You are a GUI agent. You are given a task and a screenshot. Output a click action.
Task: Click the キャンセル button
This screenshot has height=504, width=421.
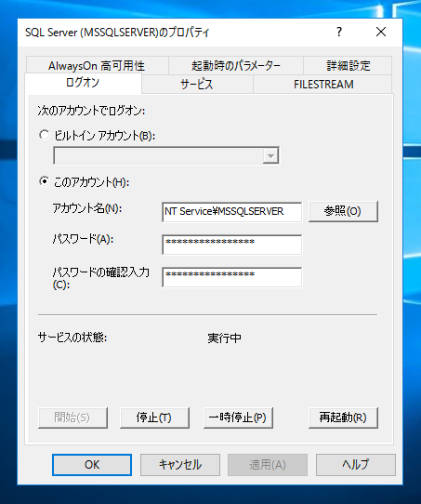[x=180, y=465]
